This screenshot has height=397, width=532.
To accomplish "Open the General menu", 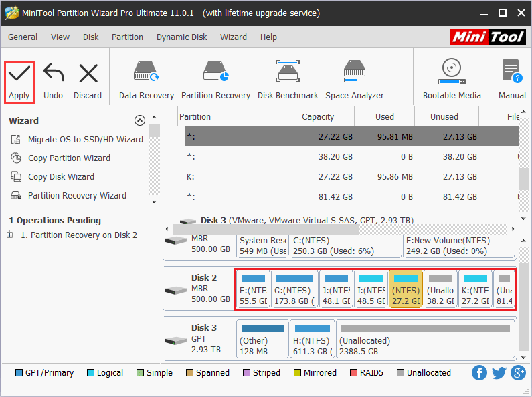I will pyautogui.click(x=23, y=37).
